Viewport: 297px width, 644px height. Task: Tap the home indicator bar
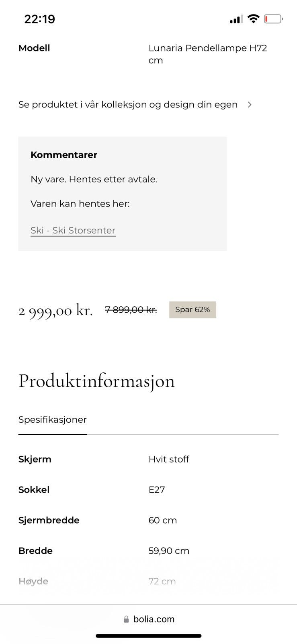(x=149, y=636)
